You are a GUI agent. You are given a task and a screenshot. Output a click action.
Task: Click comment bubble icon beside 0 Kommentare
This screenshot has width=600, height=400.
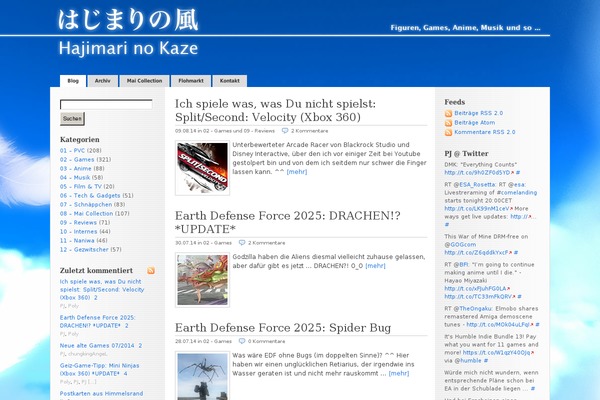[242, 341]
